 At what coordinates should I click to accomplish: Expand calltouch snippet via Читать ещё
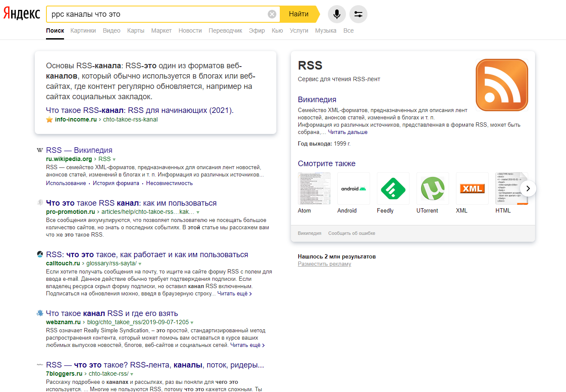coord(235,294)
